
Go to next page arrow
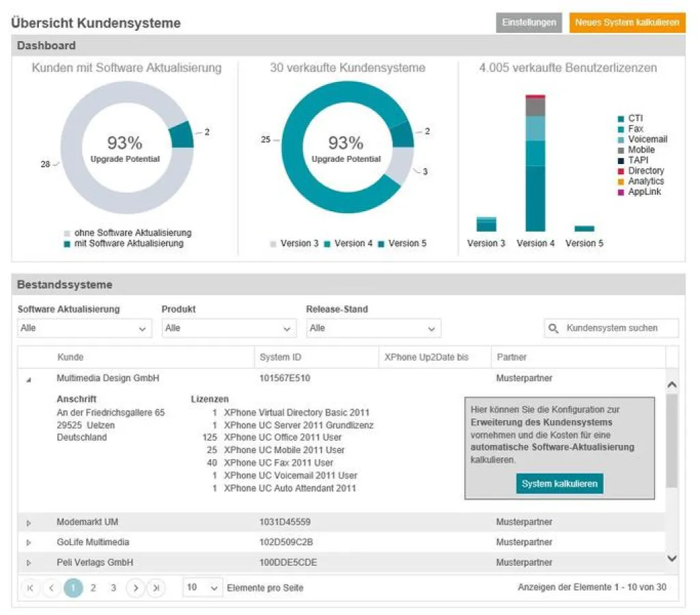[136, 588]
